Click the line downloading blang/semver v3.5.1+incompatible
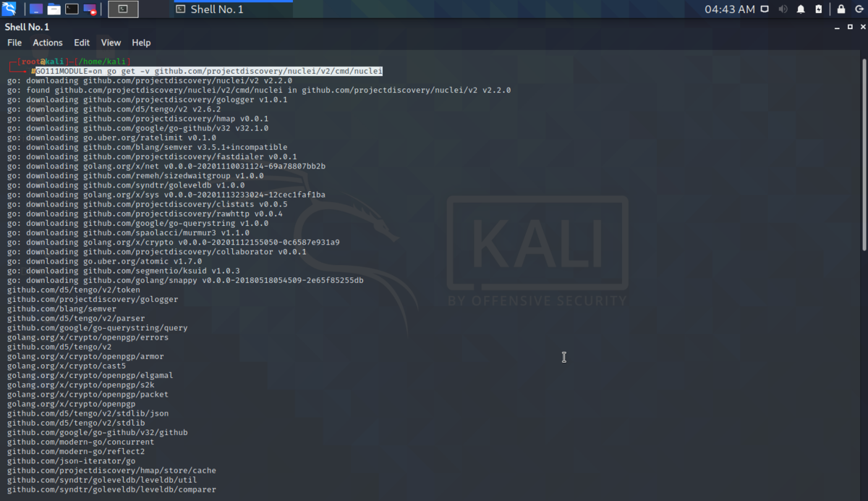The height and width of the screenshot is (501, 868). click(148, 147)
